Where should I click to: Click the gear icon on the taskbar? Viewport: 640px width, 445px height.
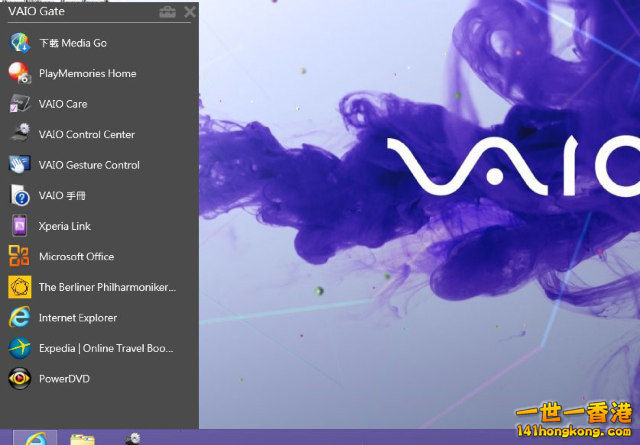tap(132, 437)
